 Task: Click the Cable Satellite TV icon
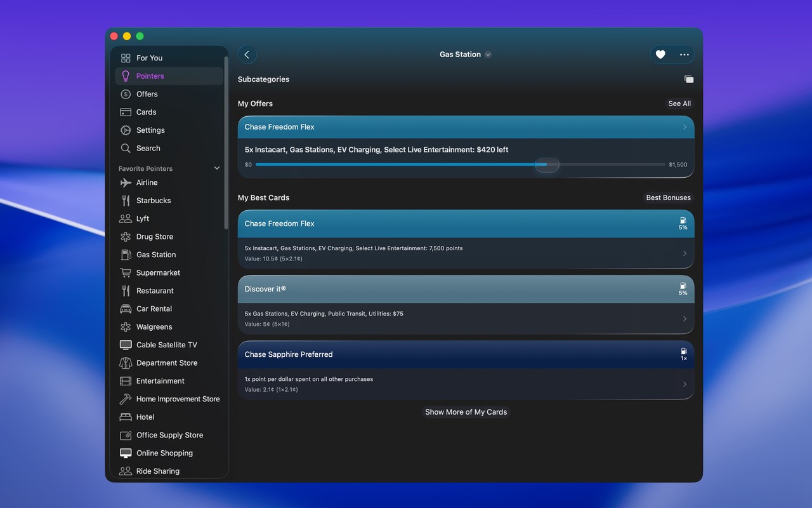(126, 345)
